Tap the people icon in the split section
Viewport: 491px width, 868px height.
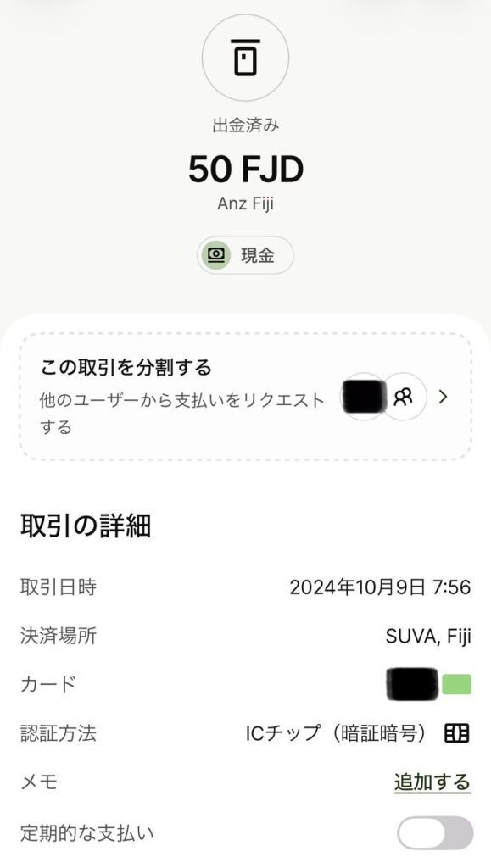point(405,396)
